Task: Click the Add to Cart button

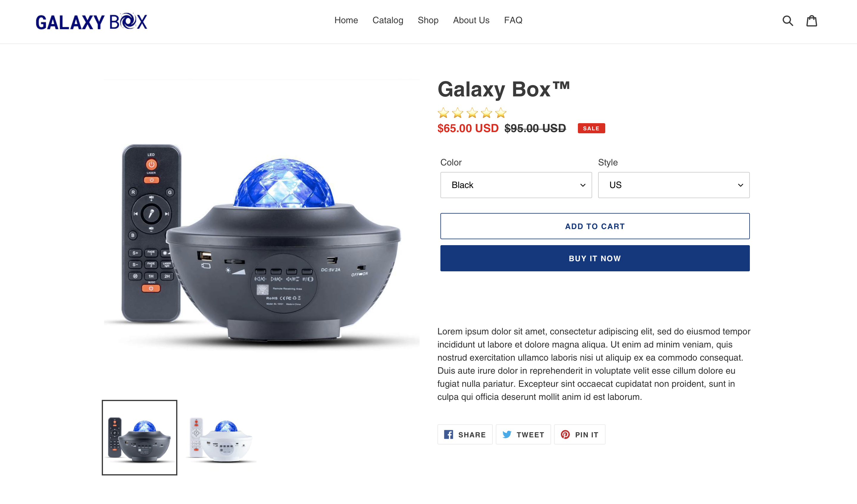Action: click(595, 226)
